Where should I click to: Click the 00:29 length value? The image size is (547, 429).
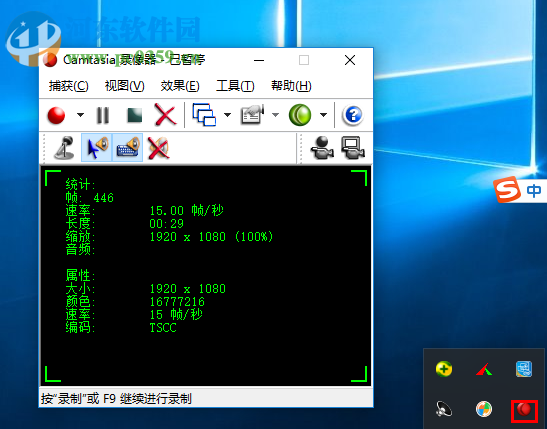[x=166, y=224]
